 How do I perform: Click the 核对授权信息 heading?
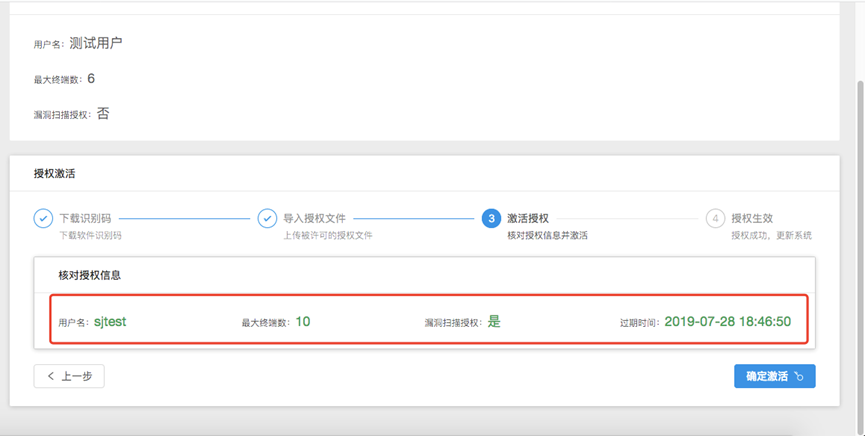(90, 275)
